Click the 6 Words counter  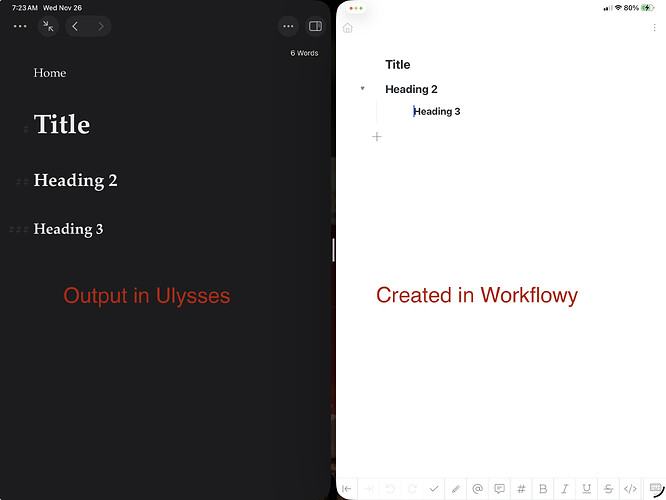(304, 53)
